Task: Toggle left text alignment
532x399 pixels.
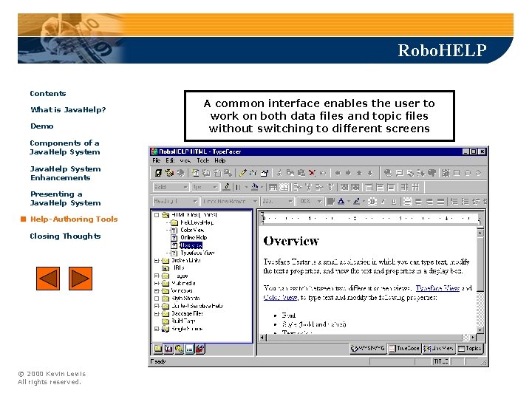Action: 407,202
